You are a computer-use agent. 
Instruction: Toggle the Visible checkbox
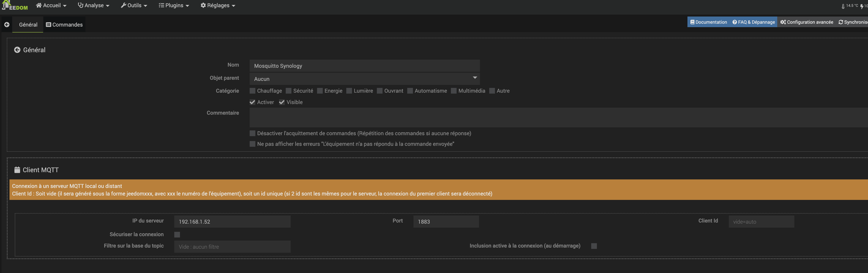(x=282, y=102)
